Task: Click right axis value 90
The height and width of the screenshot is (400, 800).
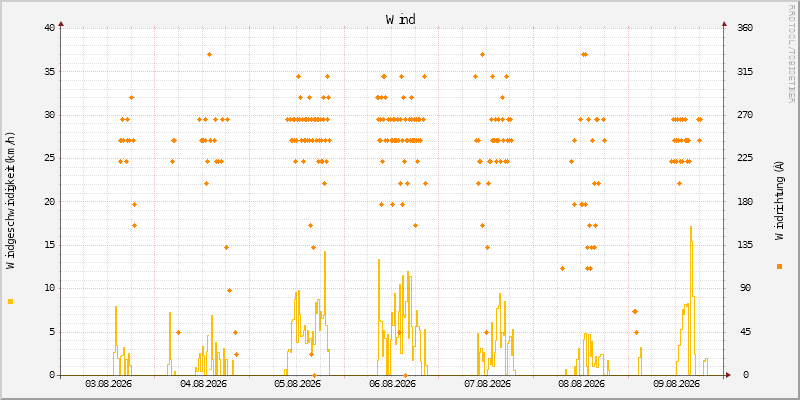Action: [x=743, y=288]
